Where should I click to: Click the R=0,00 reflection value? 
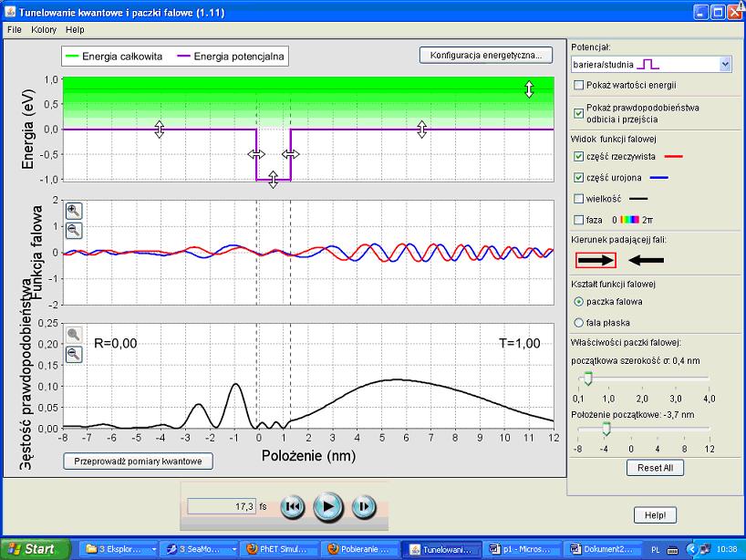click(116, 344)
